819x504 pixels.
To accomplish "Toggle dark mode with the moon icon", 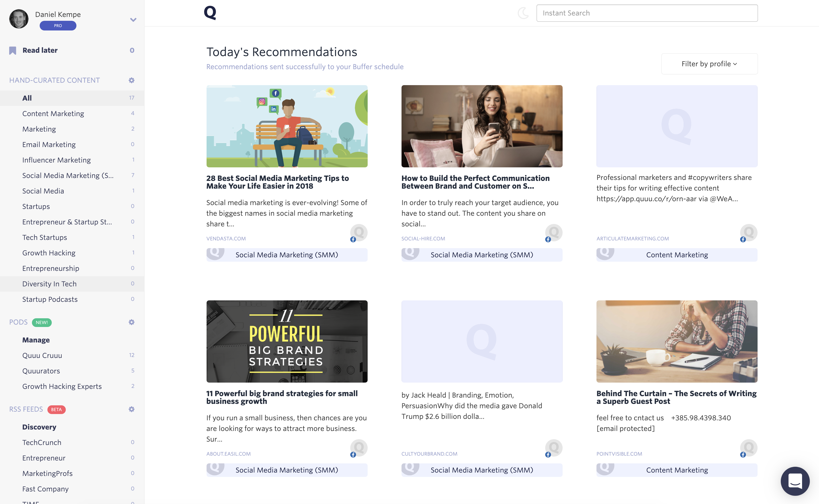I will coord(523,13).
